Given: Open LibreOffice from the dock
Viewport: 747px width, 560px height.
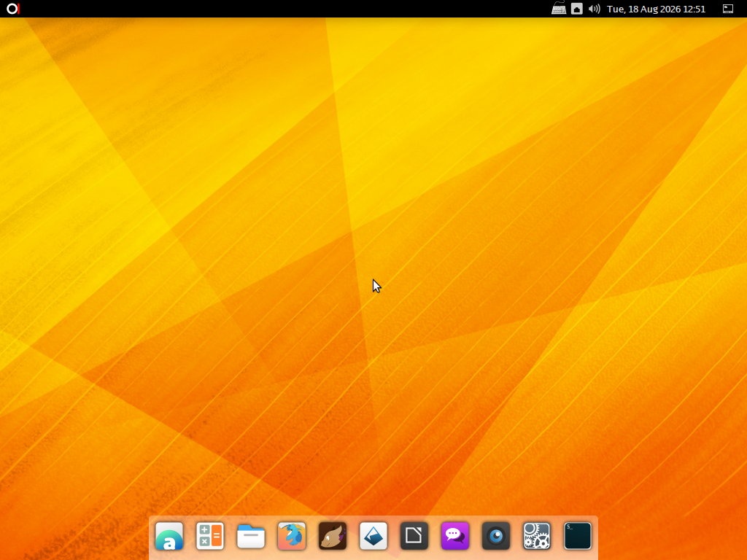Looking at the screenshot, I should (x=414, y=536).
